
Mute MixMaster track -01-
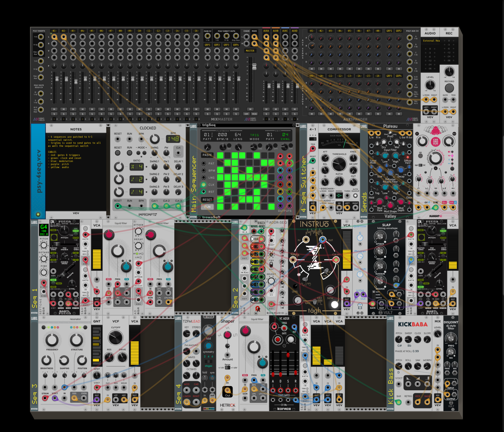tap(54, 109)
